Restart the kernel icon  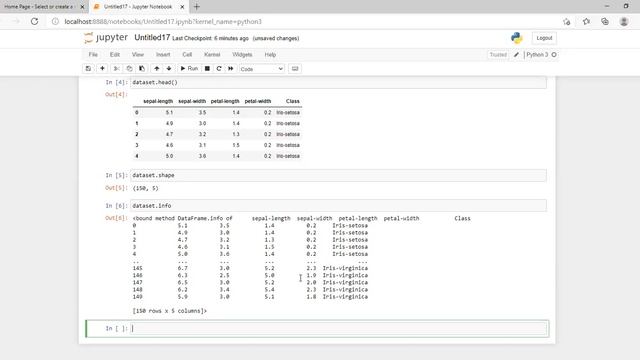[219, 69]
